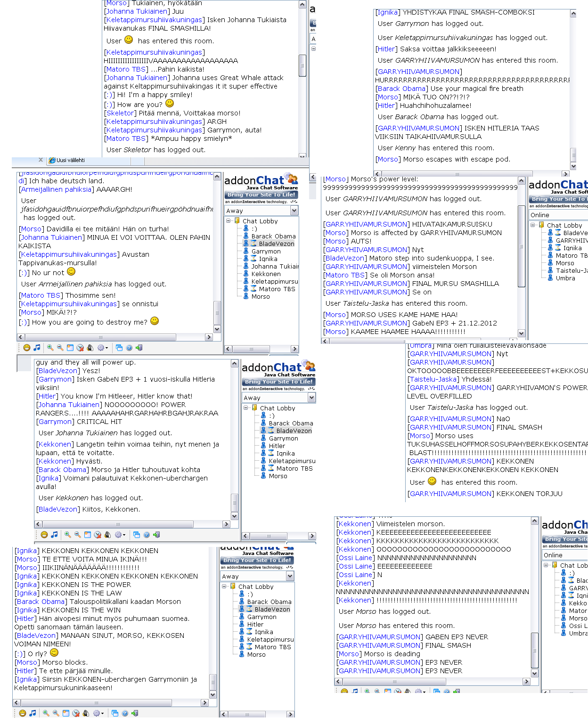This screenshot has width=588, height=725.
Task: Toggle sound speaker icon in 'destroy me?' chat toolbar
Action: point(90,348)
